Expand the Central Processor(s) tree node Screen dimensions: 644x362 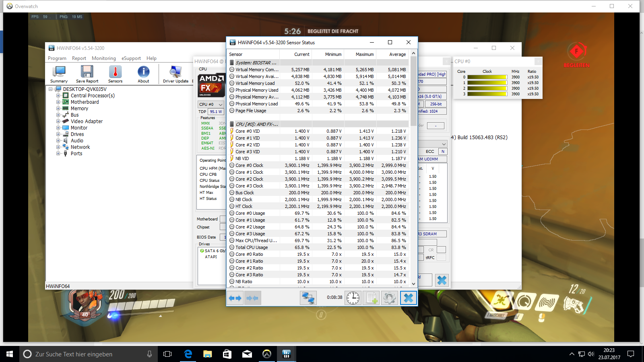coord(58,96)
